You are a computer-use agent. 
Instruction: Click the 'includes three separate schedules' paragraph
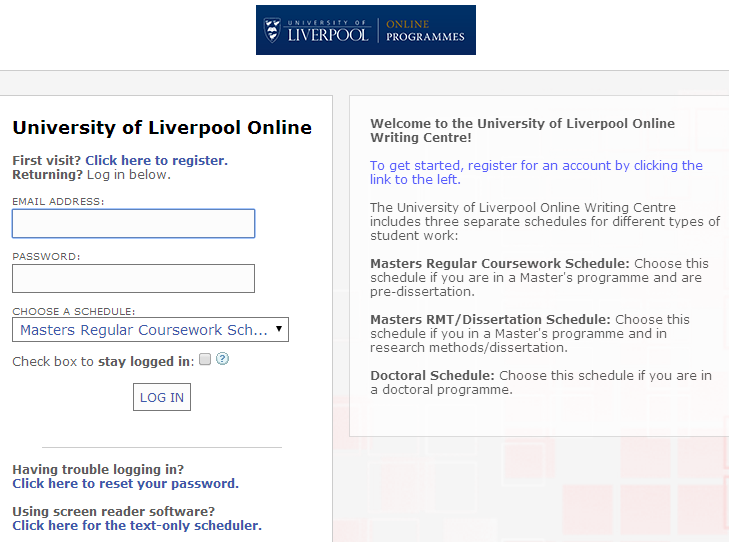[x=545, y=221]
